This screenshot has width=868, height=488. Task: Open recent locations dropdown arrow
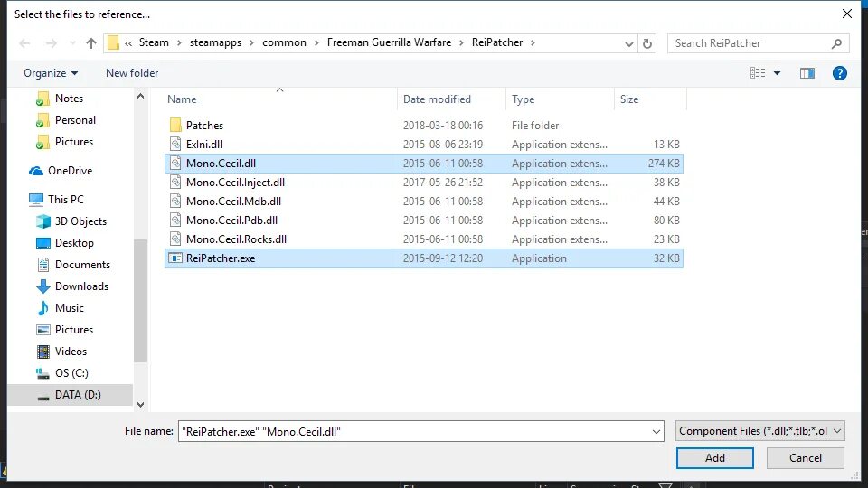[x=72, y=43]
